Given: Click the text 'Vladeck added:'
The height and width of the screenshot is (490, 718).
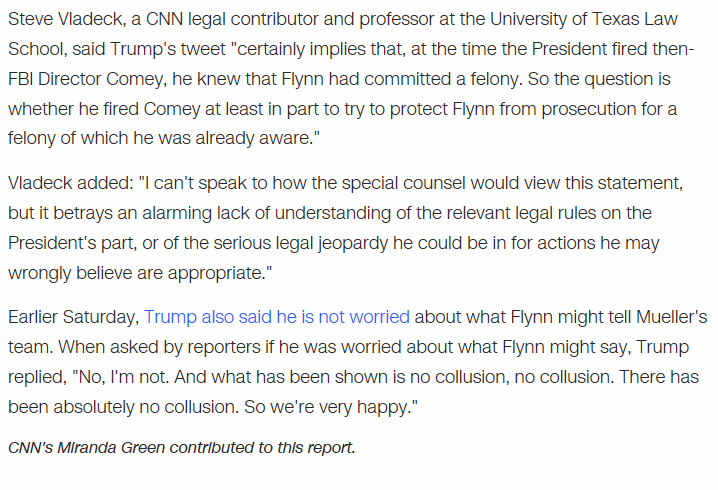Looking at the screenshot, I should (71, 183).
